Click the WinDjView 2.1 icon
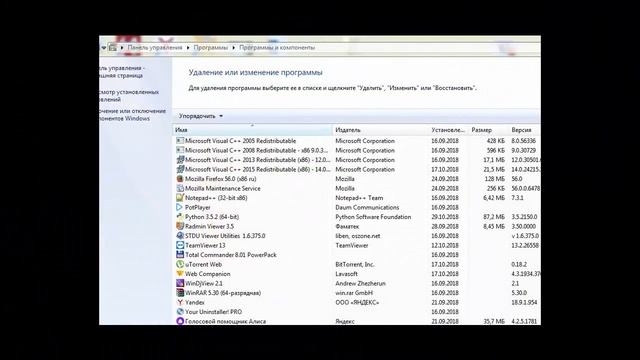 [x=180, y=283]
